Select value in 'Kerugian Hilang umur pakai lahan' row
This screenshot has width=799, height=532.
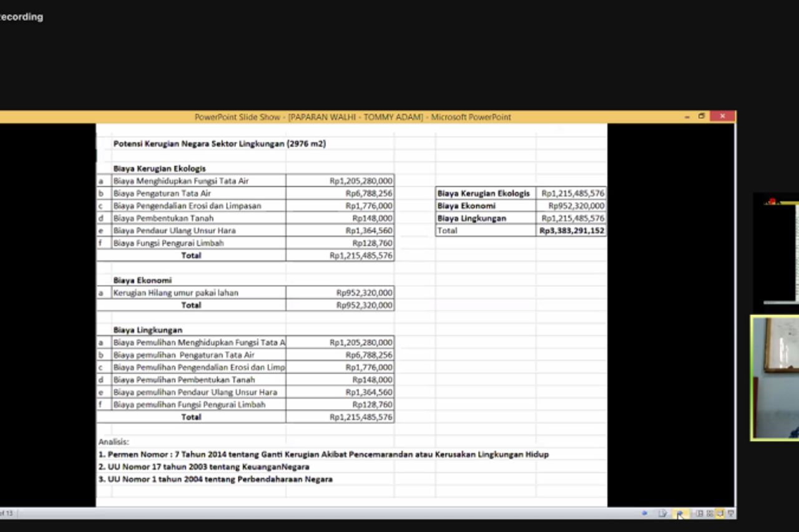coord(340,293)
